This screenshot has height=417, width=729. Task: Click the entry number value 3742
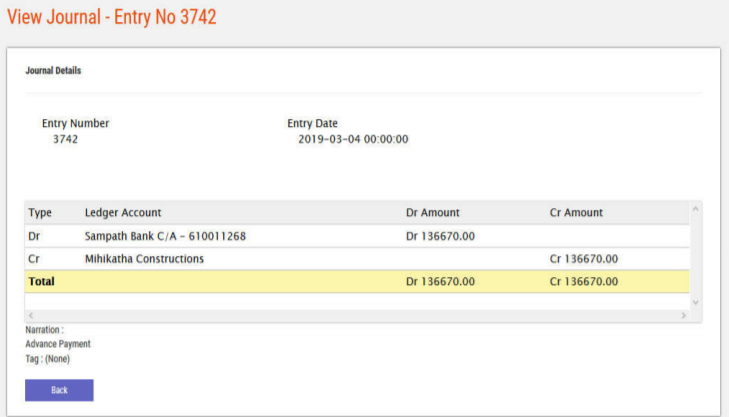point(65,139)
